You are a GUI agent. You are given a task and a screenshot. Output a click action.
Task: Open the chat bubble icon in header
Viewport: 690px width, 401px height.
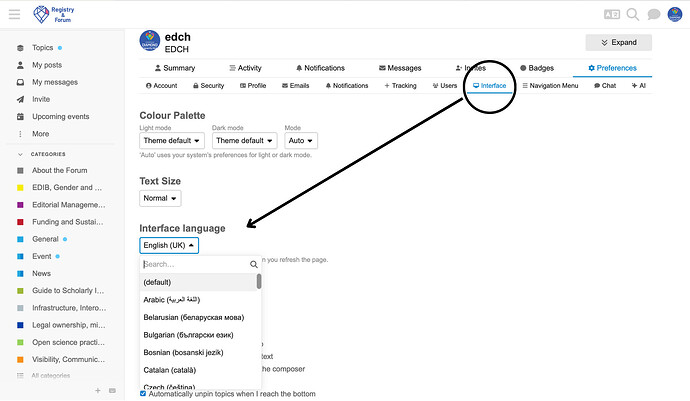(x=654, y=15)
